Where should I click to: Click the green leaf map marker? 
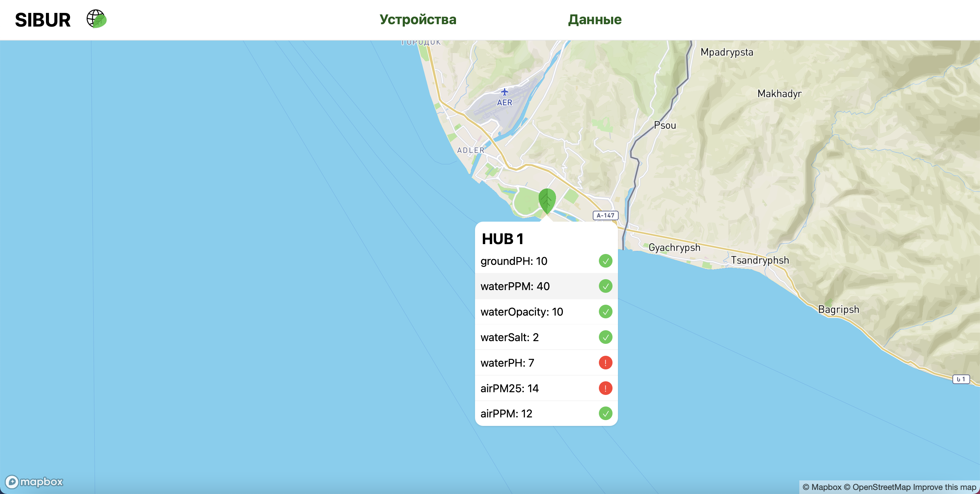coord(547,201)
